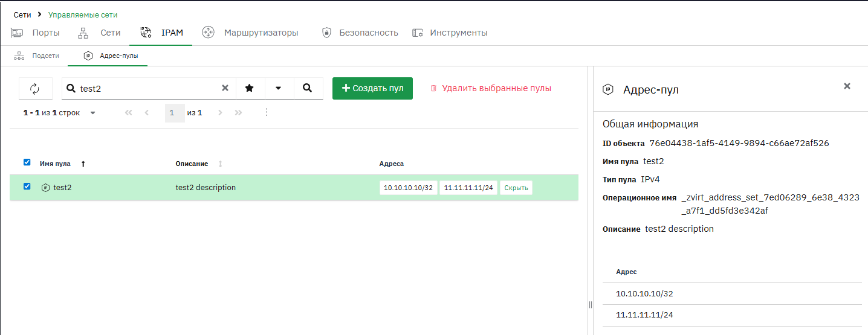The height and width of the screenshot is (335, 868).
Task: Close the Адрес-пул details panel
Action: coord(847,86)
